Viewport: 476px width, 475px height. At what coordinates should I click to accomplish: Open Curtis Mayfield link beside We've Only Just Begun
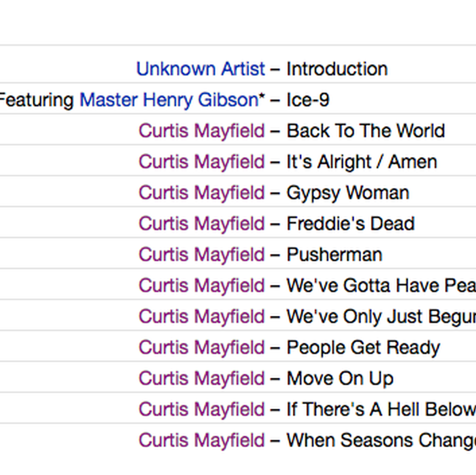(x=202, y=316)
